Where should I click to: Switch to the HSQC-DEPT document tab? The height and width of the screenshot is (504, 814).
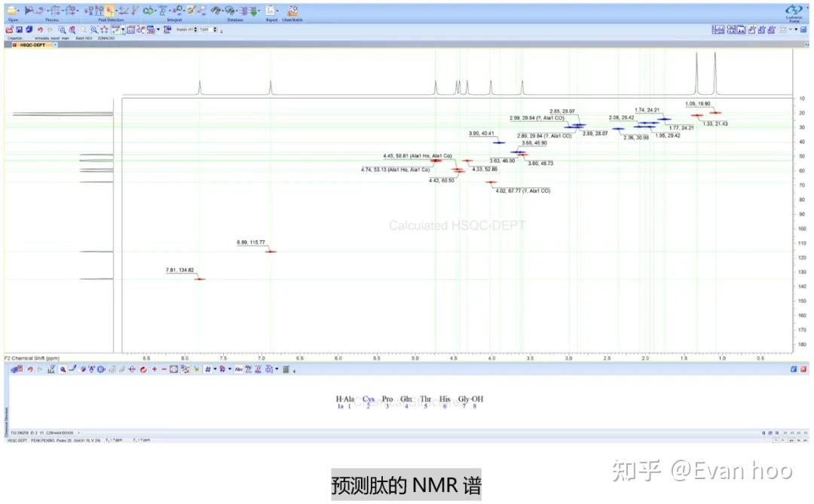(x=32, y=44)
